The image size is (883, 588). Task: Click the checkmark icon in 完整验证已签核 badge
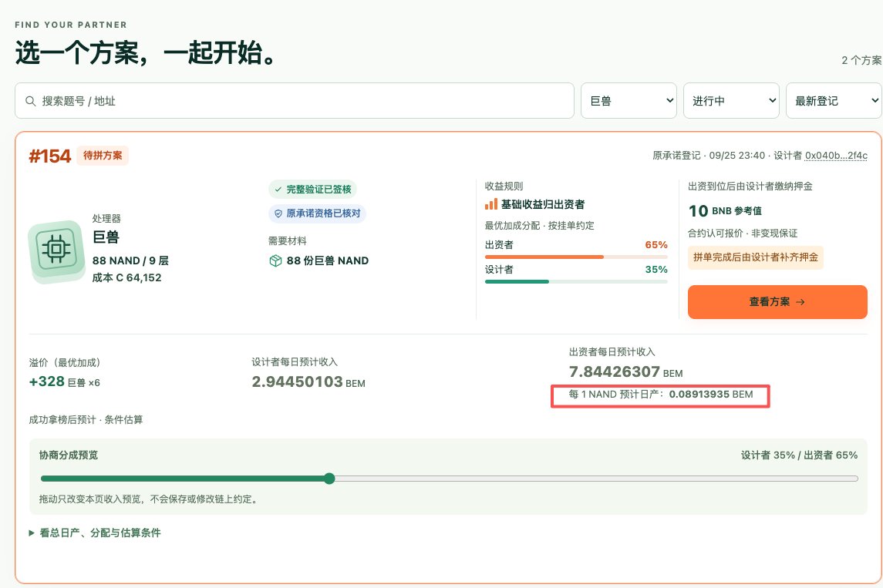[278, 190]
